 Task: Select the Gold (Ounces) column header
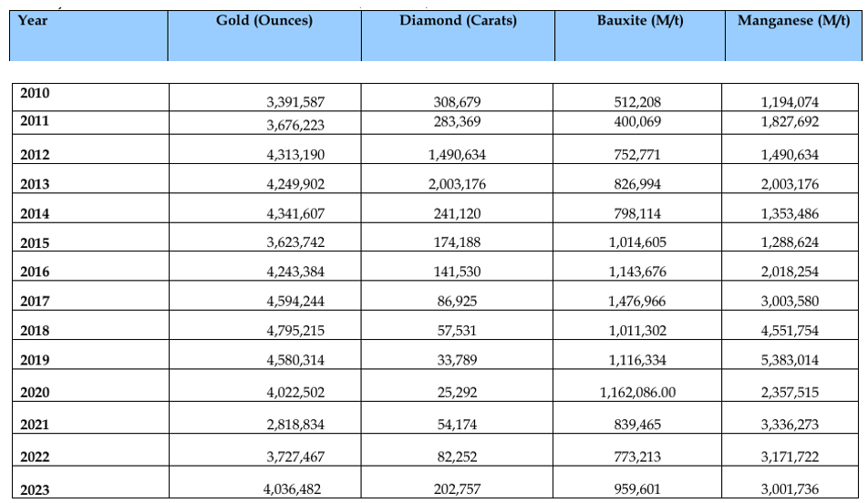[x=264, y=21]
